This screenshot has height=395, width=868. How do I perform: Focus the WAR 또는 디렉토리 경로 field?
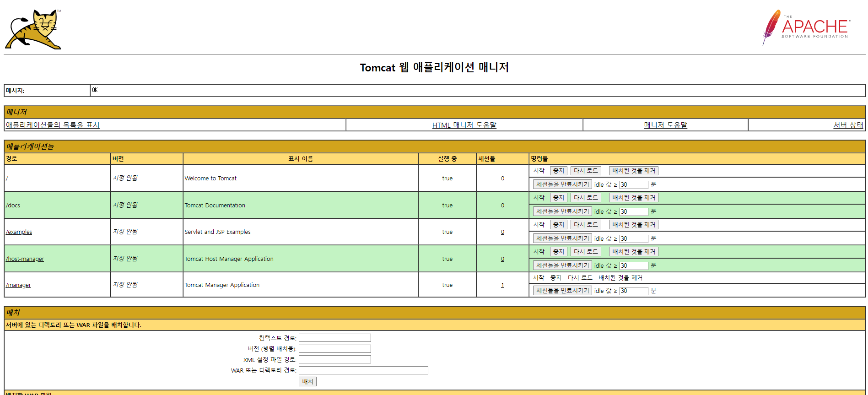pyautogui.click(x=363, y=370)
